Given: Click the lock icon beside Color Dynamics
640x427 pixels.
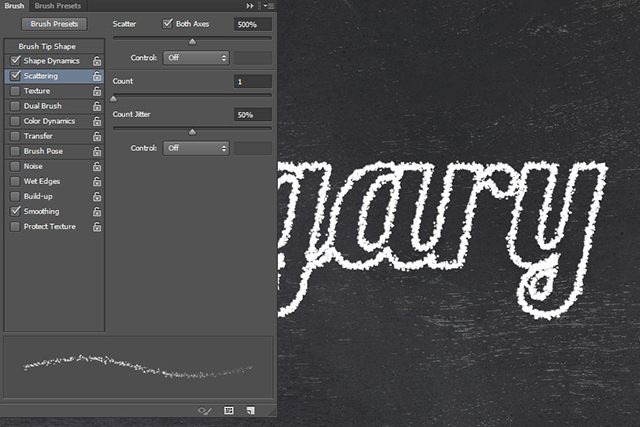Looking at the screenshot, I should tap(97, 121).
